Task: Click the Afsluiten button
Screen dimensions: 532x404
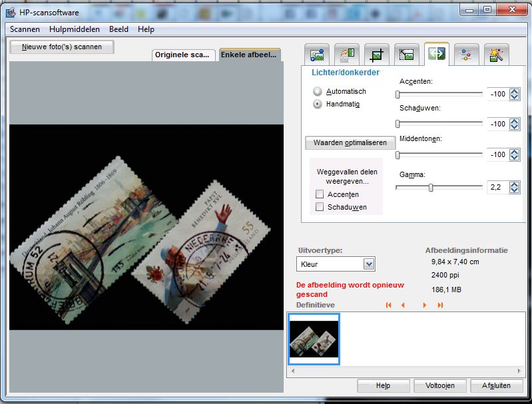Action: tap(496, 385)
